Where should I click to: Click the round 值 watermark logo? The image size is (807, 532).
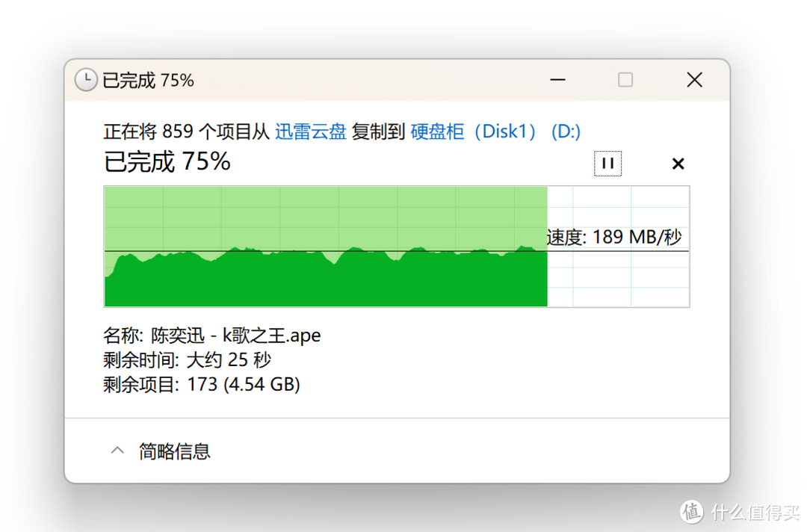coord(691,511)
